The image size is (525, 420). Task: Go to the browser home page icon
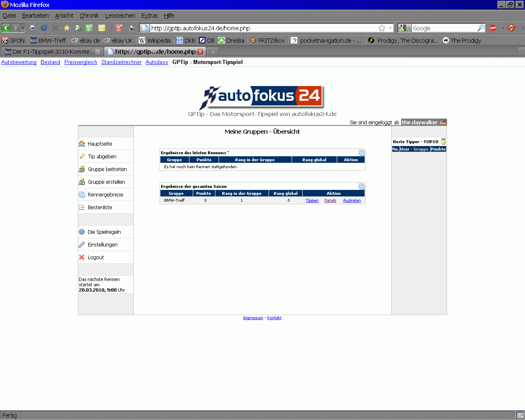[67, 28]
